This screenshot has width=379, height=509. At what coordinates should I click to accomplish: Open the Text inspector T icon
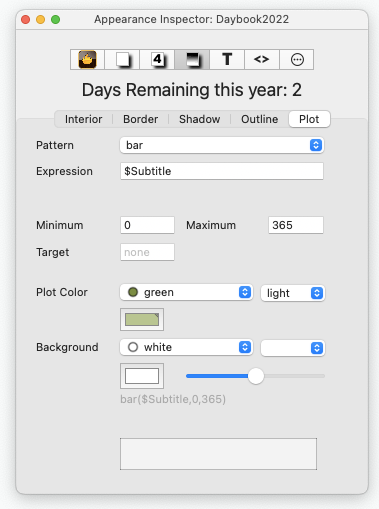[227, 59]
